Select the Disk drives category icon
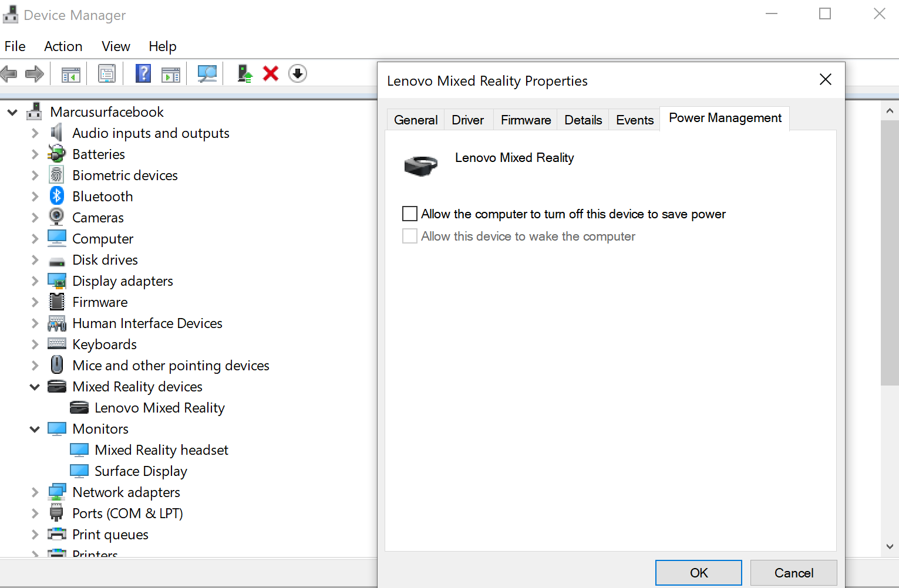Screen dimensions: 899x588 57,261
